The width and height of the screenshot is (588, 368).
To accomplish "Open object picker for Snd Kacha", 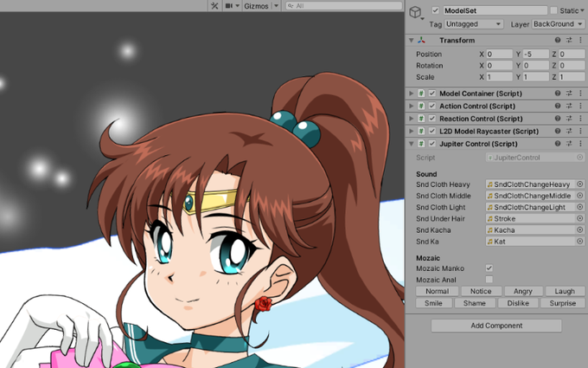I will click(579, 229).
